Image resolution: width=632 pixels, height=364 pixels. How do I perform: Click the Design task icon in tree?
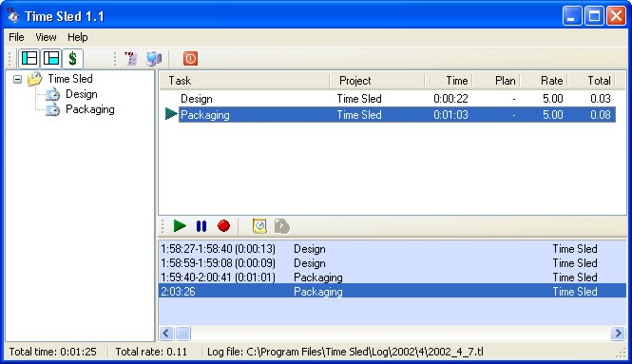tap(53, 95)
